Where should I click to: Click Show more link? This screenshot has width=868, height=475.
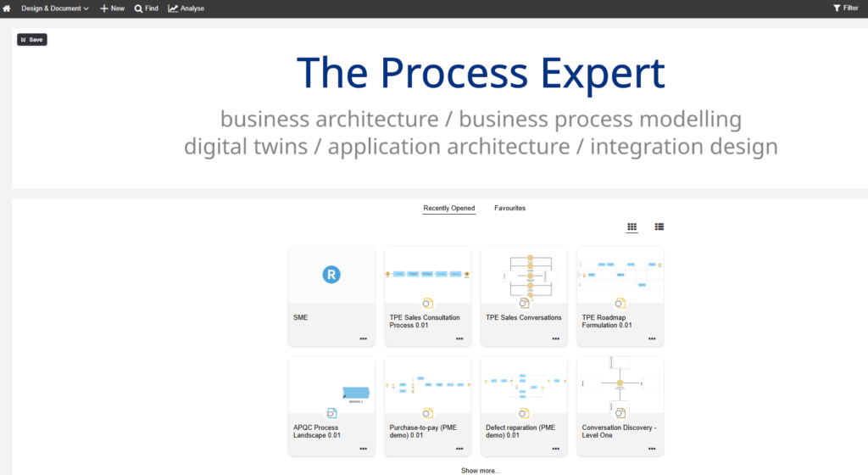click(481, 470)
